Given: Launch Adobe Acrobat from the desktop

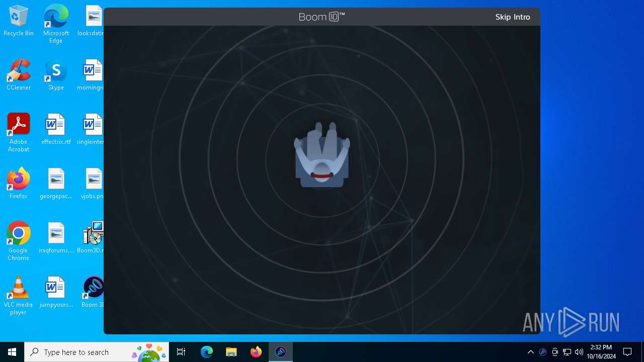Looking at the screenshot, I should (19, 133).
